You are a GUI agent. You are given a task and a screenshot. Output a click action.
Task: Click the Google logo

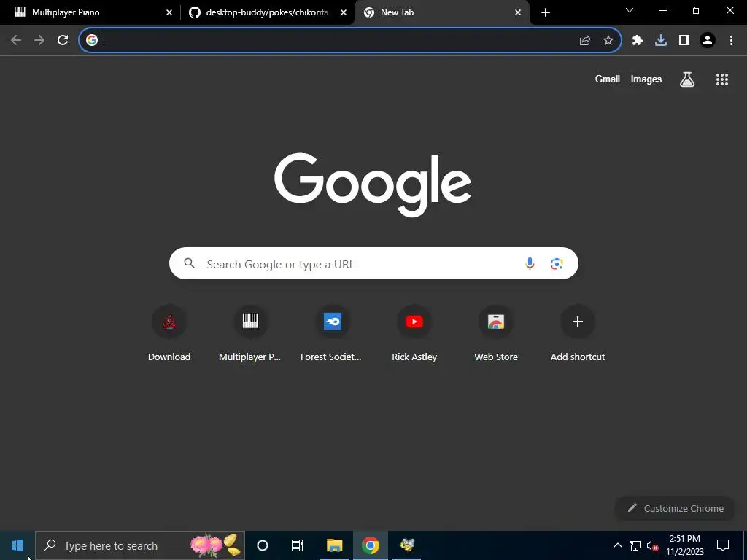(373, 184)
